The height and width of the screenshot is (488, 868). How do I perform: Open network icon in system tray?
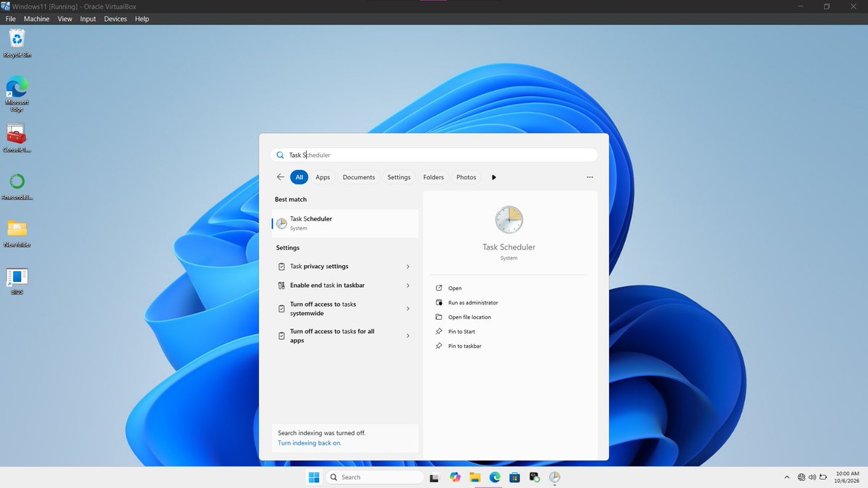[801, 477]
